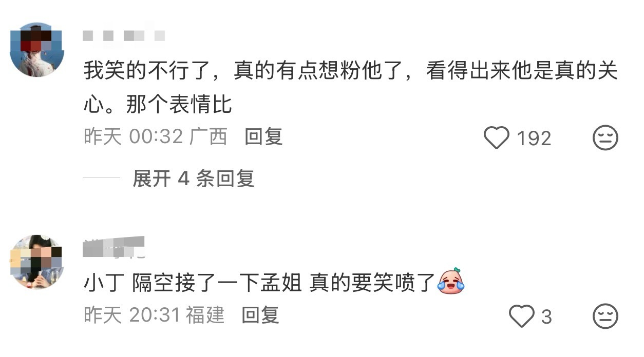
Task: Open the blurred username above the 小丁 comment
Action: (x=113, y=247)
